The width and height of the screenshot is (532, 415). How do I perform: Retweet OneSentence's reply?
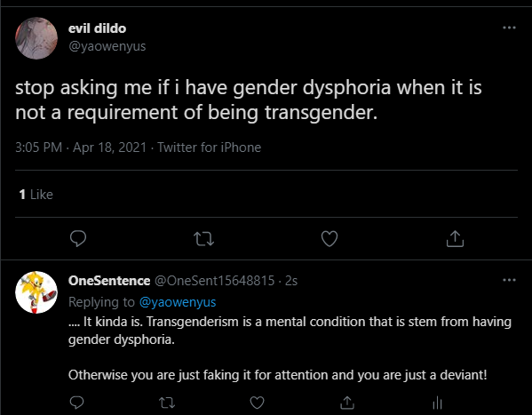point(167,403)
